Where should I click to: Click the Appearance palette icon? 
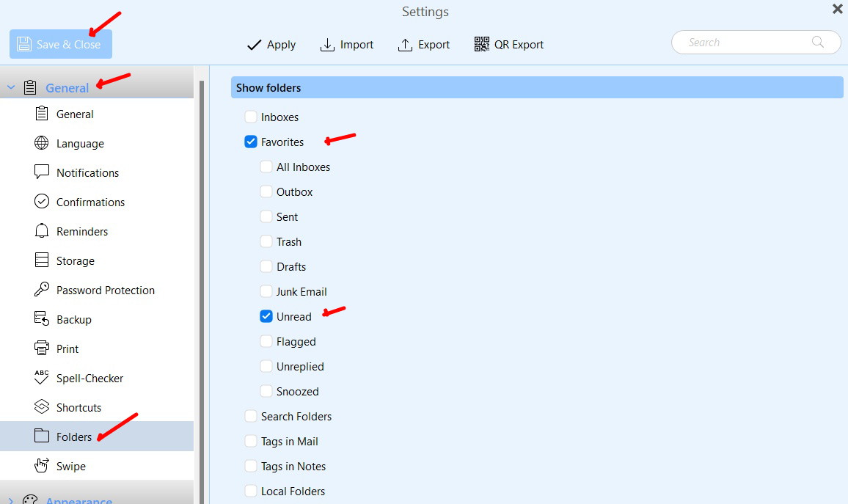(x=30, y=500)
